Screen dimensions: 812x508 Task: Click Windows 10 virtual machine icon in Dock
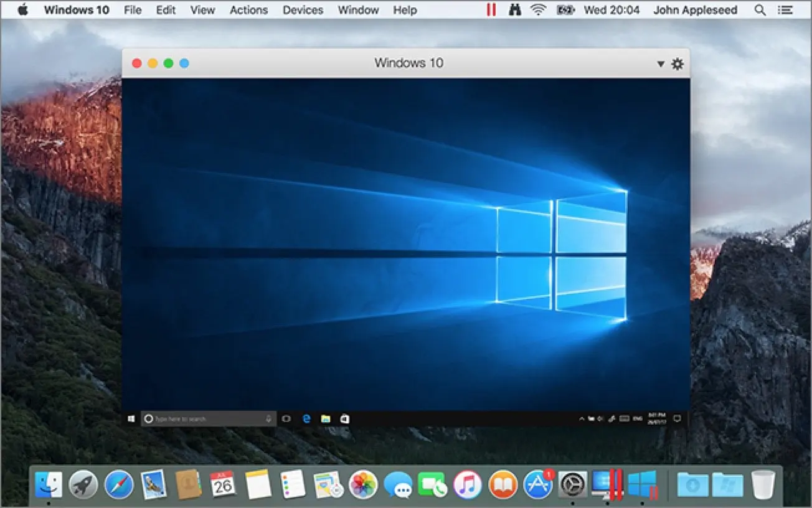coord(643,484)
